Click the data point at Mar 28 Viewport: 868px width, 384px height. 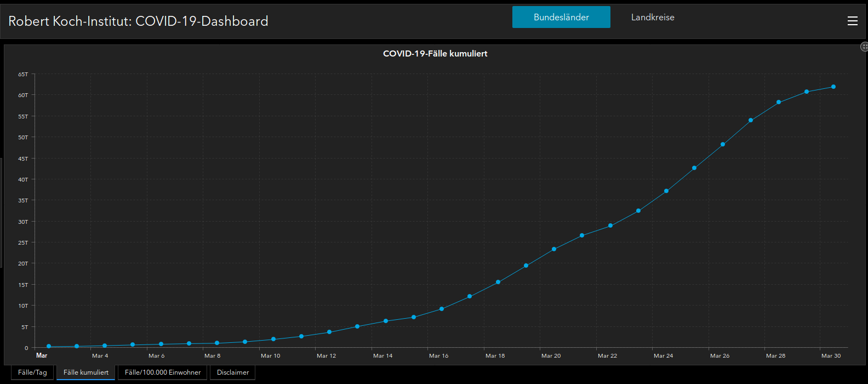pos(779,103)
